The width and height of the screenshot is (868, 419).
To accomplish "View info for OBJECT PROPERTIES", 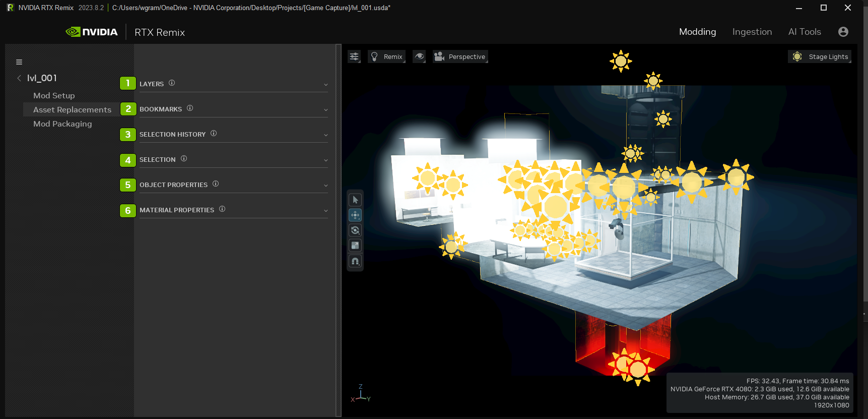I will pos(216,184).
